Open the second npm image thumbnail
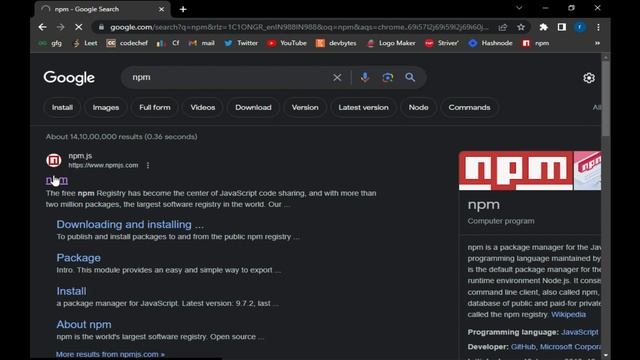 587,171
